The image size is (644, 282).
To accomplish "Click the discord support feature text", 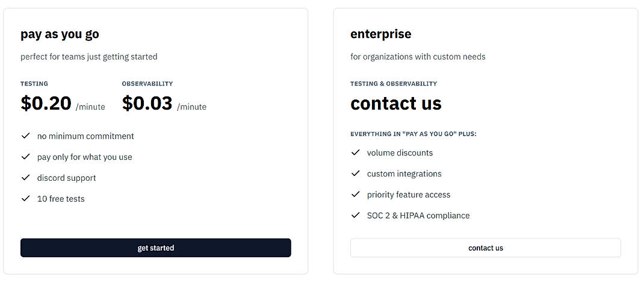I will coord(66,178).
